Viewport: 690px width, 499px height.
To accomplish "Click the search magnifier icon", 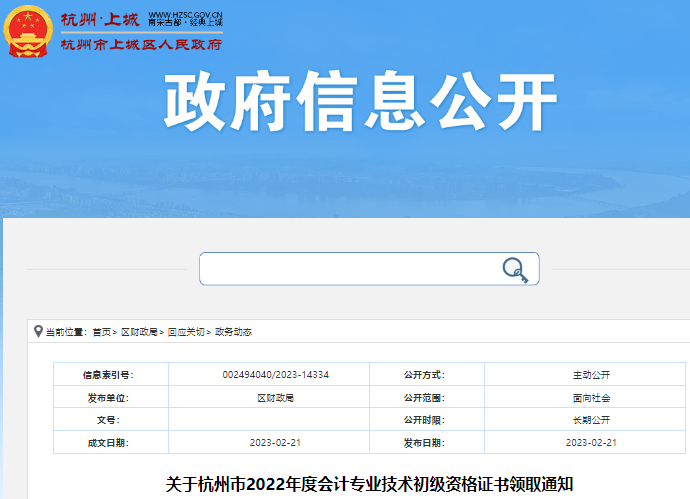I will 514,269.
